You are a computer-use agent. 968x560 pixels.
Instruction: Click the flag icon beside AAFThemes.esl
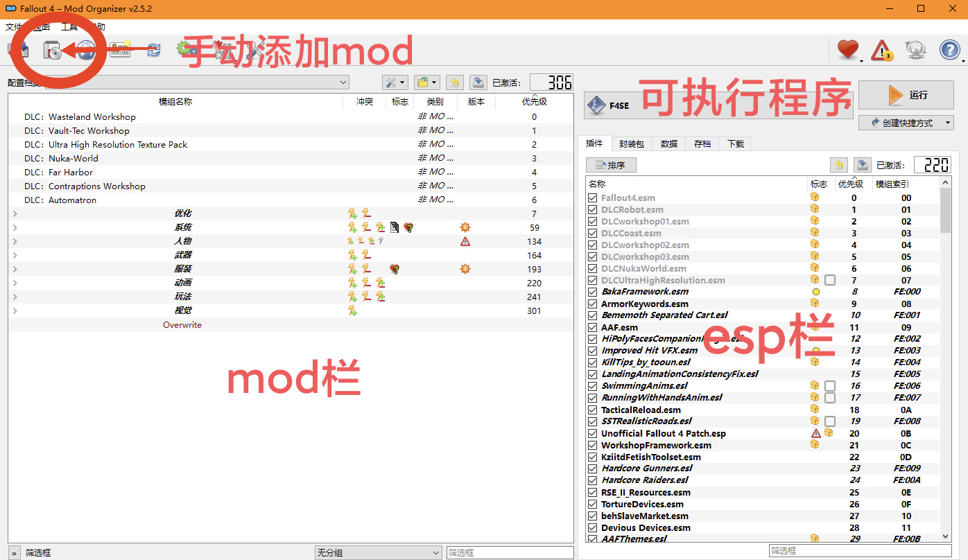pyautogui.click(x=815, y=539)
